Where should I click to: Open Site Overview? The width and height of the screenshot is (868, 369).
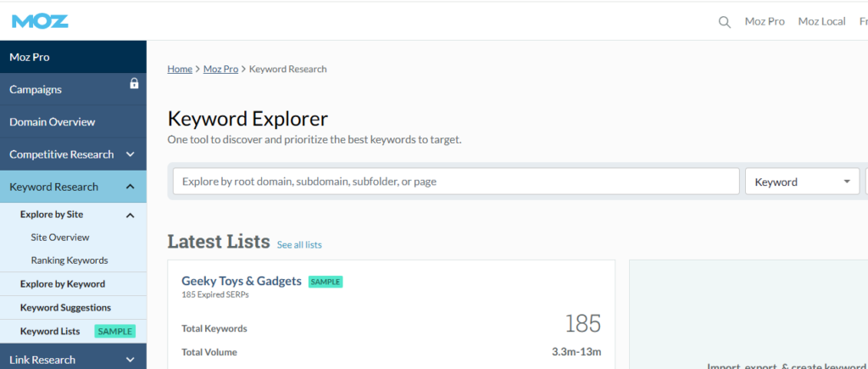[x=60, y=238]
